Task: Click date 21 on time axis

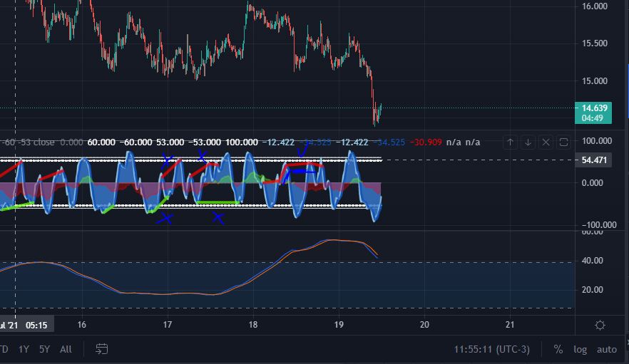Action: click(x=509, y=325)
